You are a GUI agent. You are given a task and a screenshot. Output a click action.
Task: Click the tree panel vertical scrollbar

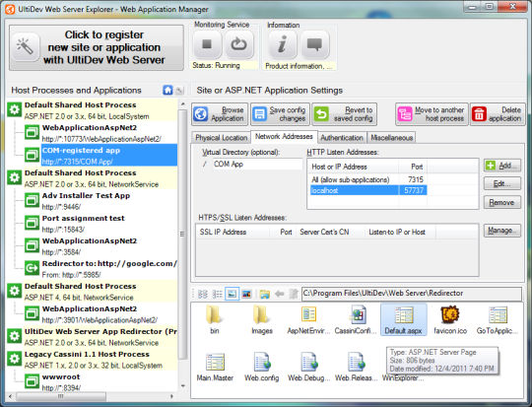(x=182, y=235)
